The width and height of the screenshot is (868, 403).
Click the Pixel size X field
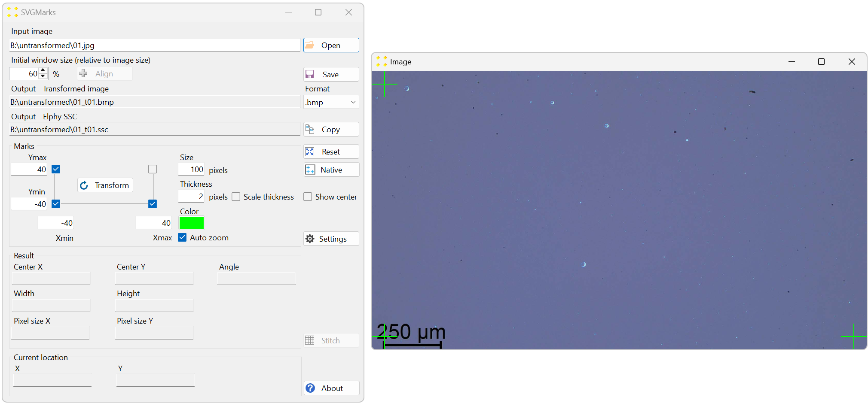point(51,333)
